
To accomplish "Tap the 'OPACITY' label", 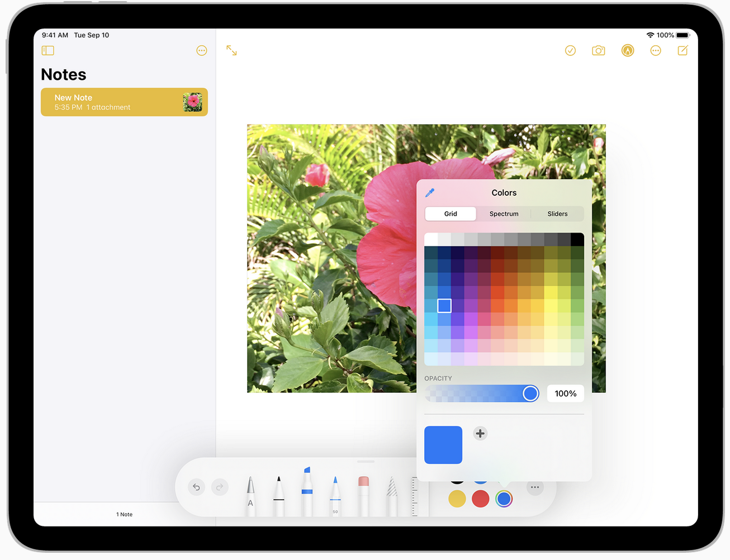I will pyautogui.click(x=438, y=378).
